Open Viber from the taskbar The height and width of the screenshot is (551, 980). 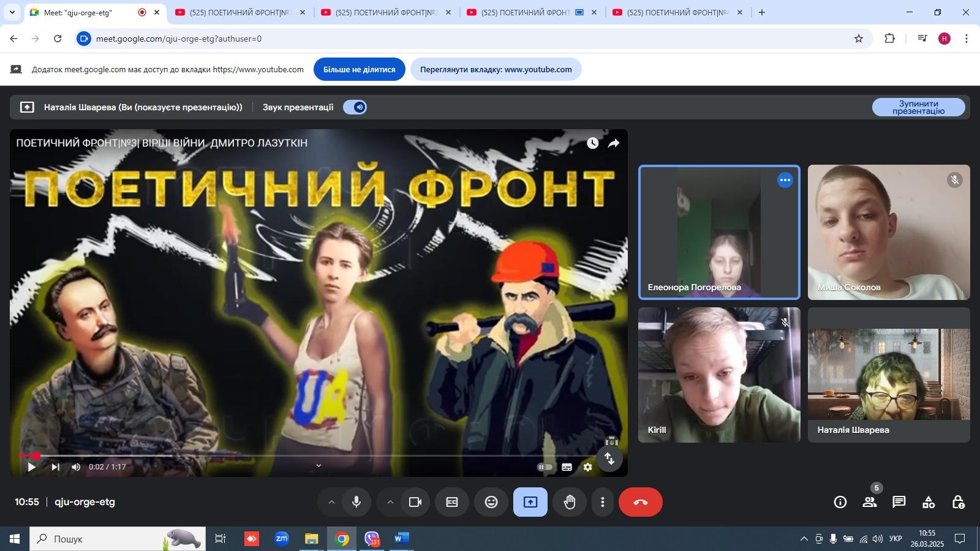372,539
